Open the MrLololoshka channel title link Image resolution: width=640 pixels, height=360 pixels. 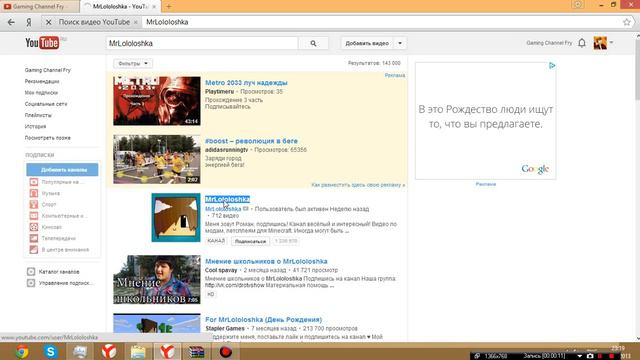[227, 199]
